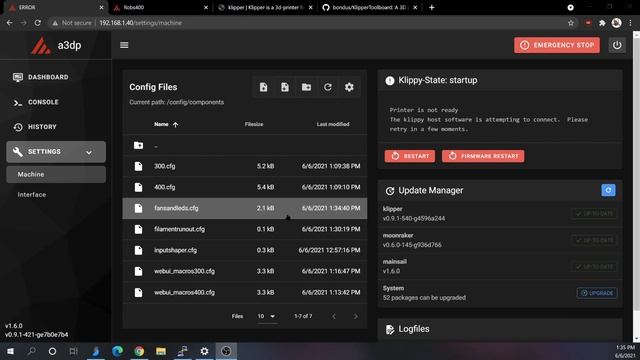Image resolution: width=640 pixels, height=360 pixels.
Task: Open Windows Settings from the taskbar
Action: tap(204, 351)
